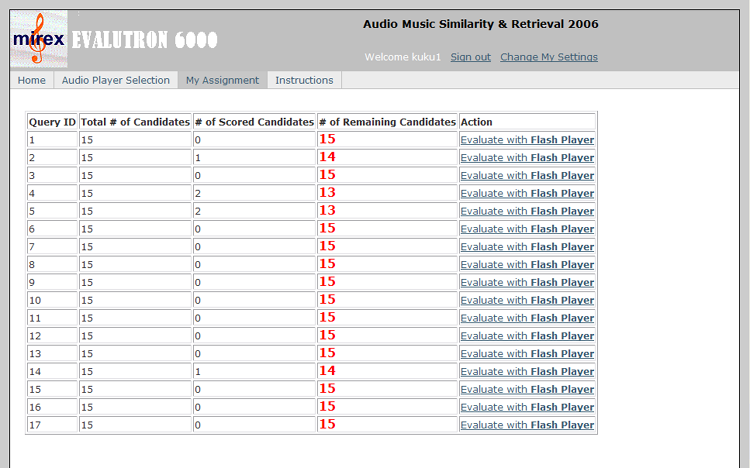Open the My Assignment tab
Screen dimensions: 750x468
[222, 80]
